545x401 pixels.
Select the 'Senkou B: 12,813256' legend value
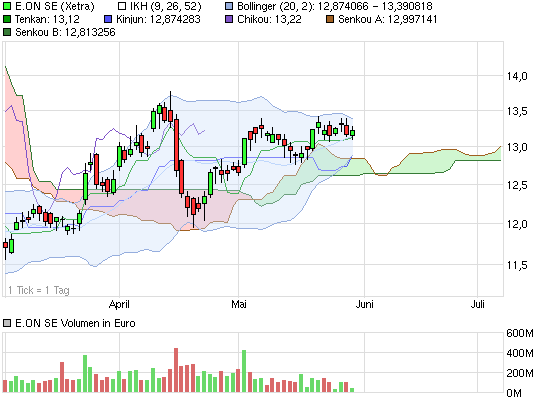tap(65, 32)
